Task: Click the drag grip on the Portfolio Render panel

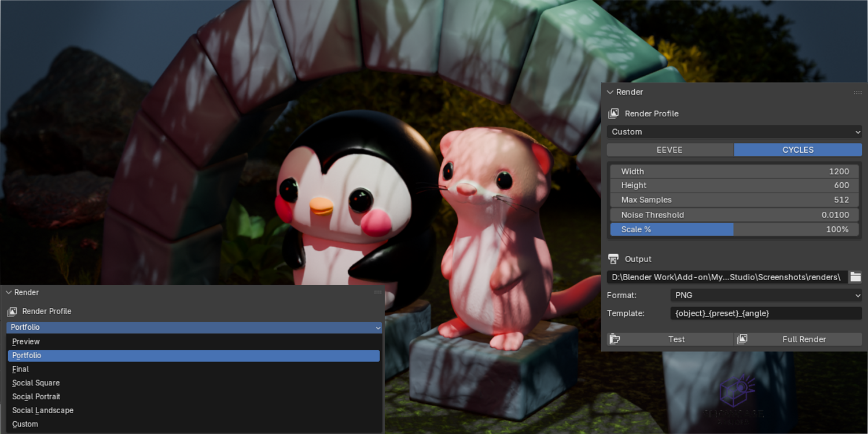Action: (x=378, y=293)
